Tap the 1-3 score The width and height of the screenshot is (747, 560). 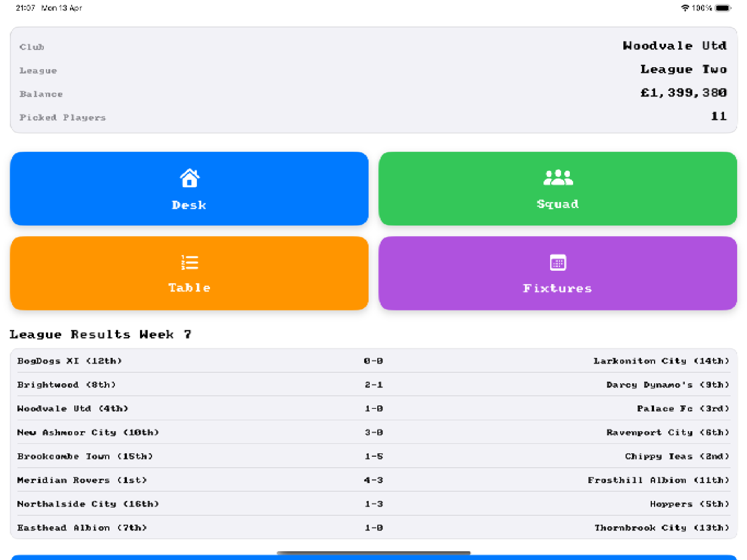coord(373,504)
